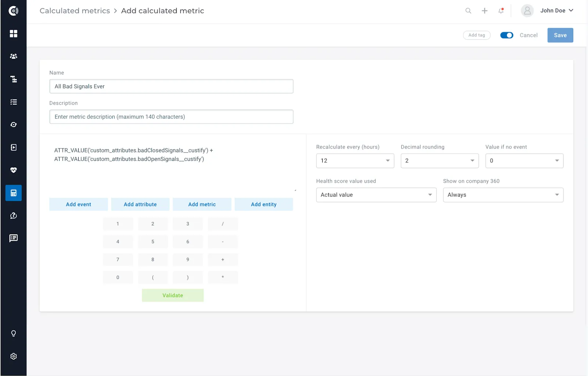Click into the Name input field
This screenshot has height=376, width=588.
tap(171, 86)
